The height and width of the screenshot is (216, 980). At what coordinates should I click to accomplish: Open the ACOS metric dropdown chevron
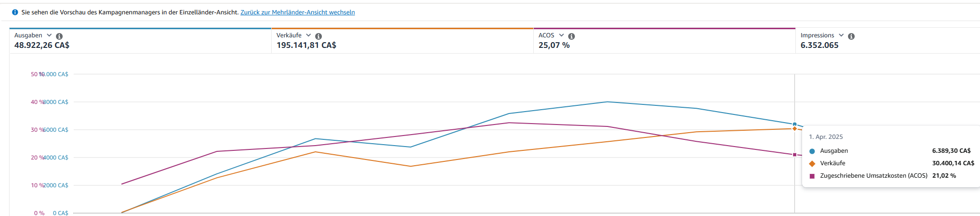point(562,35)
